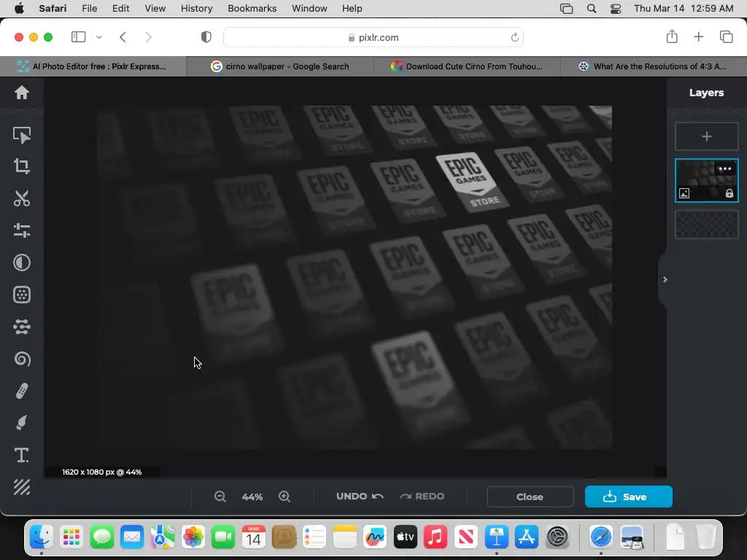Open the Filter half-circle tool
Viewport: 747px width, 560px height.
[21, 262]
